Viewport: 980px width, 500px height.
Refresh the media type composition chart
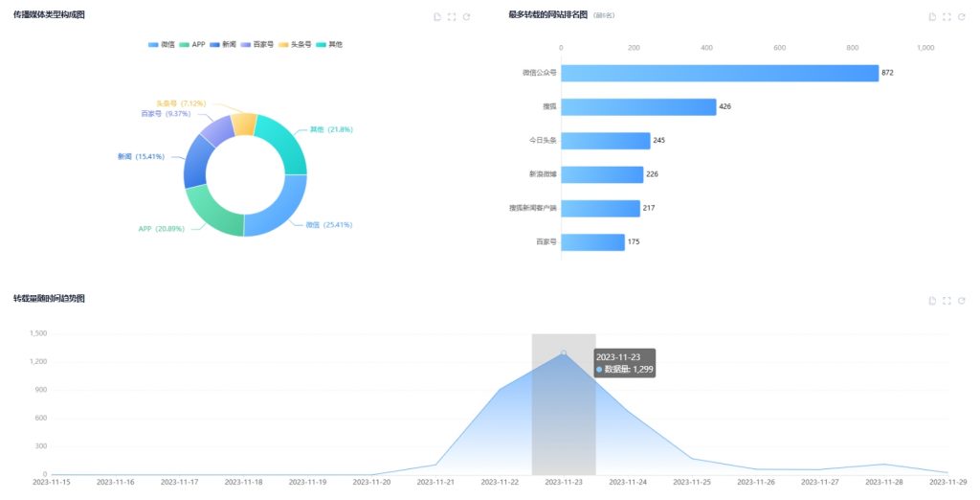[x=466, y=16]
